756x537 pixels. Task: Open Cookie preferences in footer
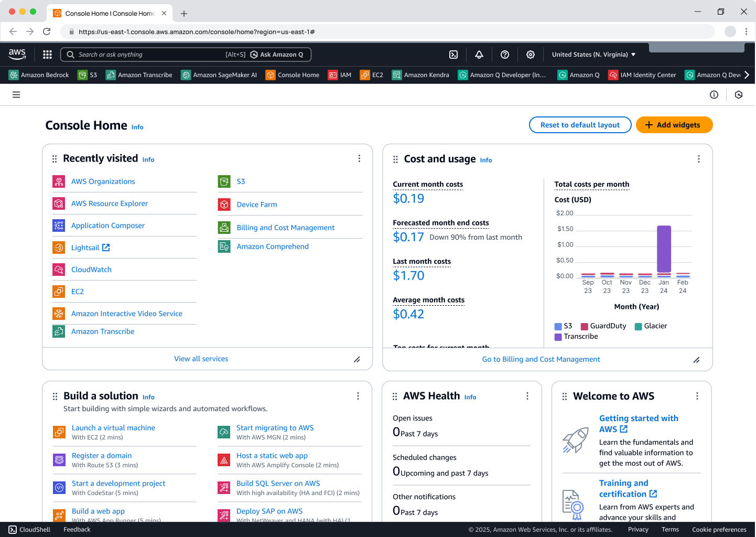click(x=719, y=530)
